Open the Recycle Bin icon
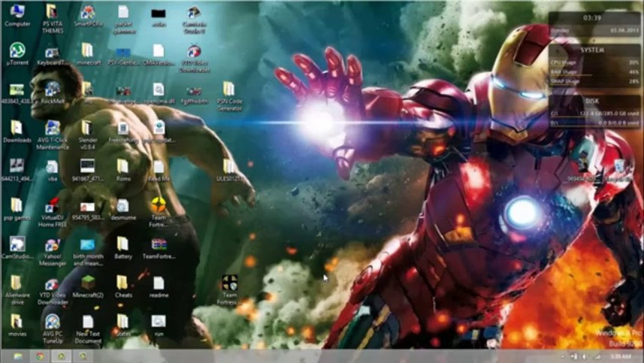 click(x=619, y=170)
